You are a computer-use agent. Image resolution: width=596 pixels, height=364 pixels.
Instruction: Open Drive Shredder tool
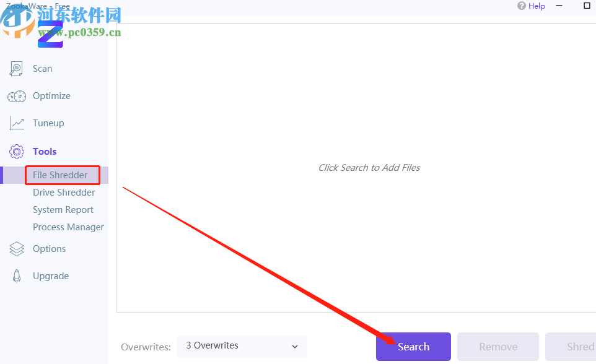tap(64, 193)
